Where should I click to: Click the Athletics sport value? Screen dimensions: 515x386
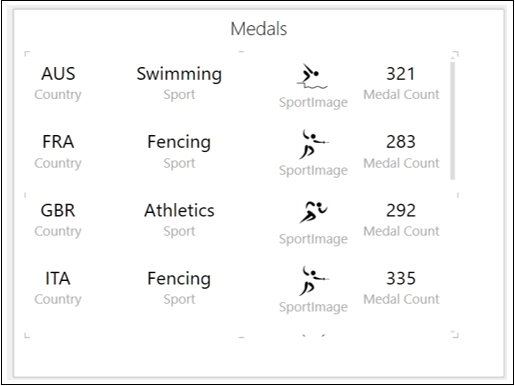click(179, 210)
